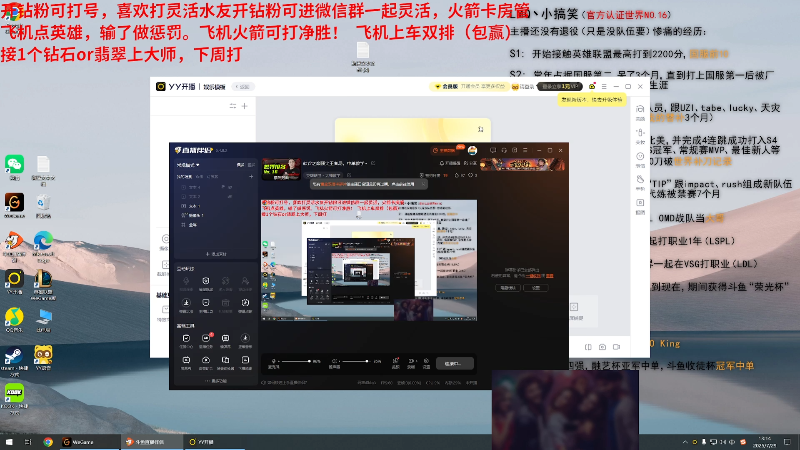Open Task View on the taskbar
The image size is (800, 450).
pos(28,442)
